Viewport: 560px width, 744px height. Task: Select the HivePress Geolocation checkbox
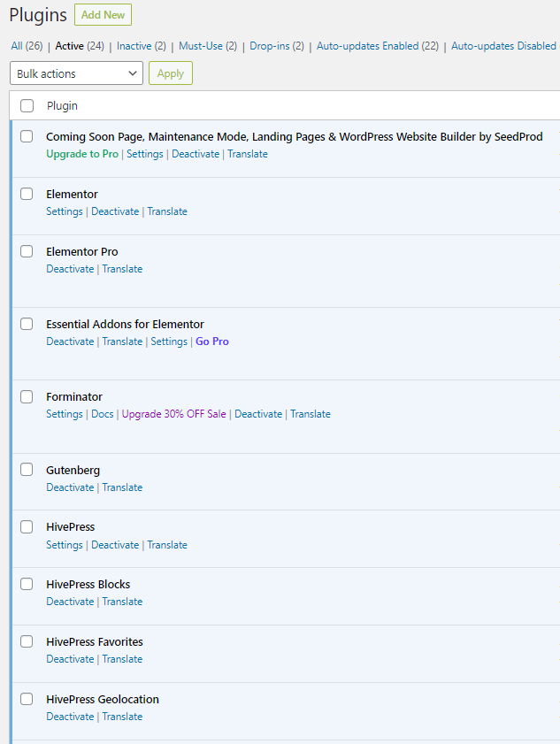point(27,700)
